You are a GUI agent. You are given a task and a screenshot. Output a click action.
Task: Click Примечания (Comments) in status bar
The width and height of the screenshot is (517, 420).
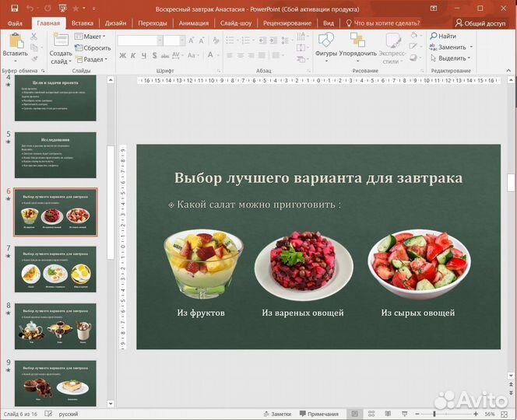click(319, 414)
